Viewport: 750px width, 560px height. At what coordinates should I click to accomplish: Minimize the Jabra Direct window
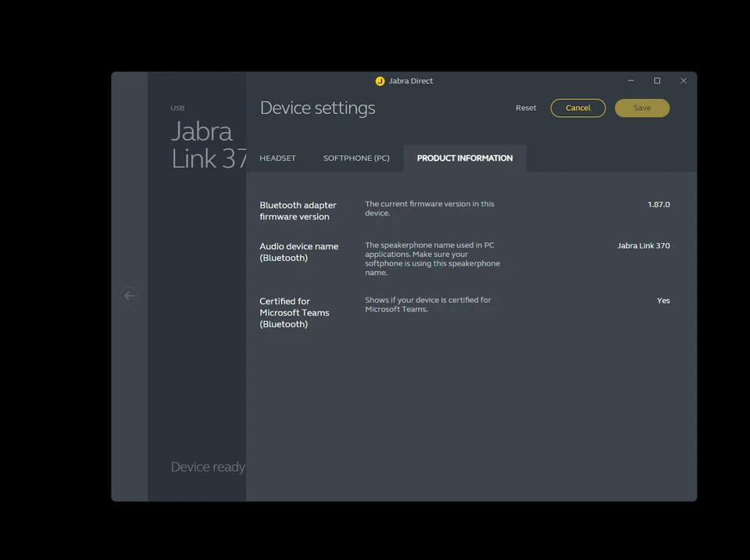tap(630, 80)
